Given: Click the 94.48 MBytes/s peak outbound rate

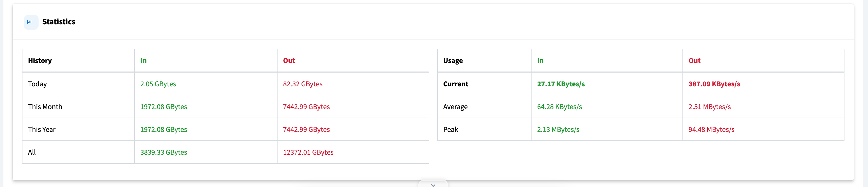Looking at the screenshot, I should [711, 130].
